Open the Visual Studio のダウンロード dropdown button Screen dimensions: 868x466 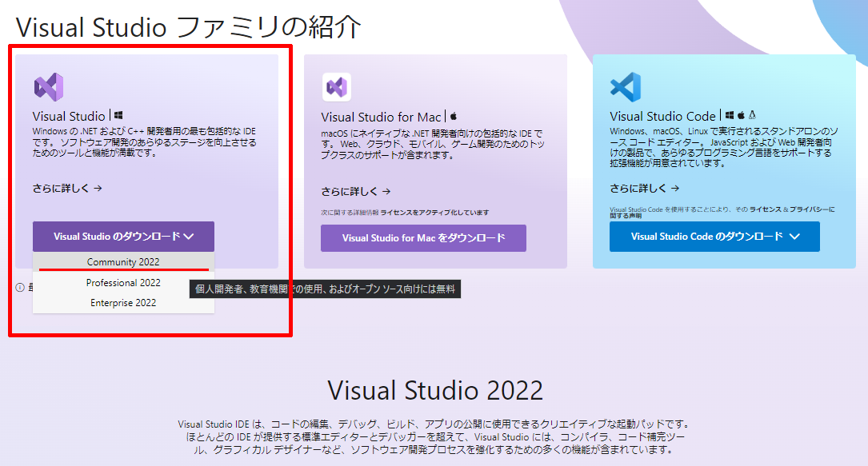[x=123, y=237]
